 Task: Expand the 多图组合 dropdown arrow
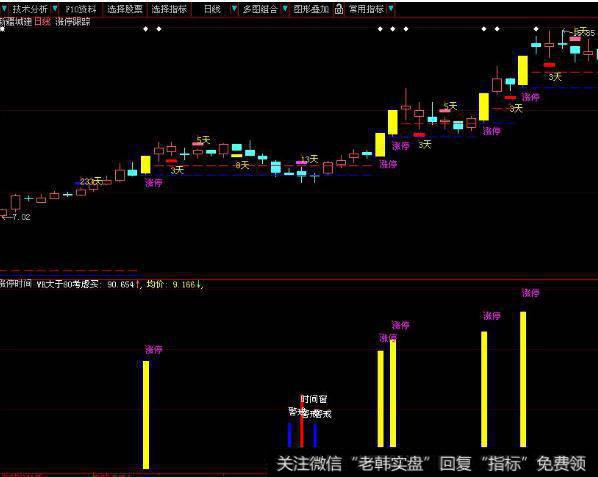pos(285,9)
